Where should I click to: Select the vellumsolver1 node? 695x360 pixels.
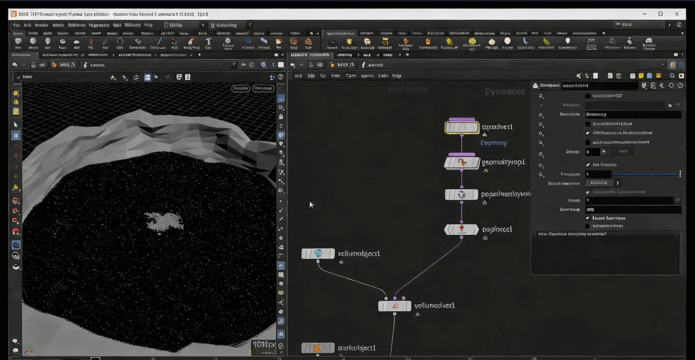pyautogui.click(x=394, y=306)
